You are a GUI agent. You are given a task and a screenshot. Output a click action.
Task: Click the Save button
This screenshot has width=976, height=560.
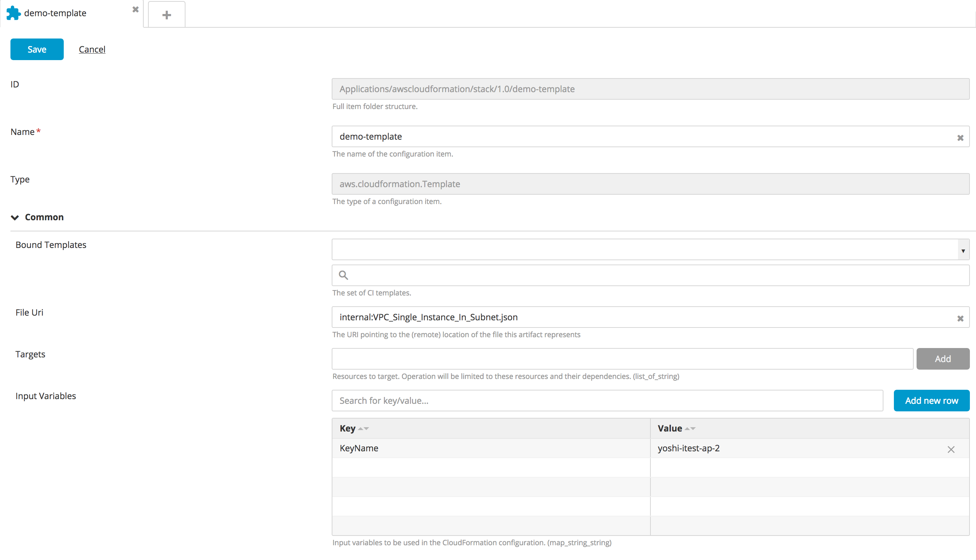point(37,49)
